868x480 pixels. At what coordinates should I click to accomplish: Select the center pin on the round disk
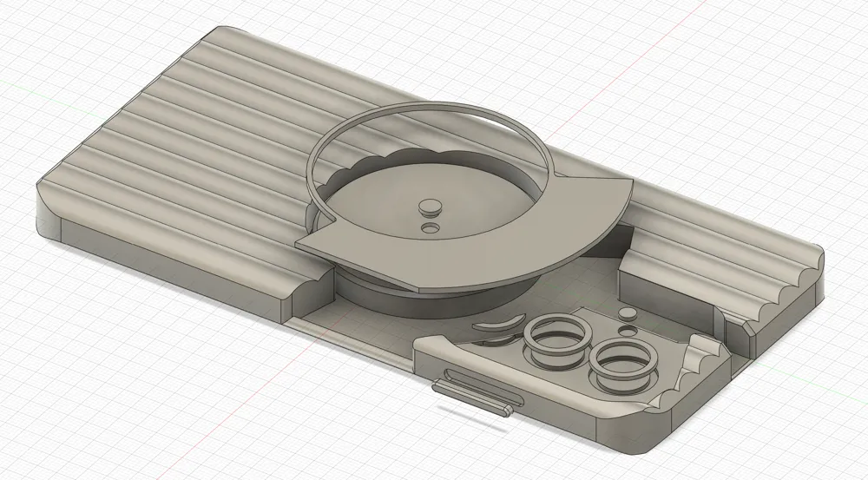coord(429,207)
